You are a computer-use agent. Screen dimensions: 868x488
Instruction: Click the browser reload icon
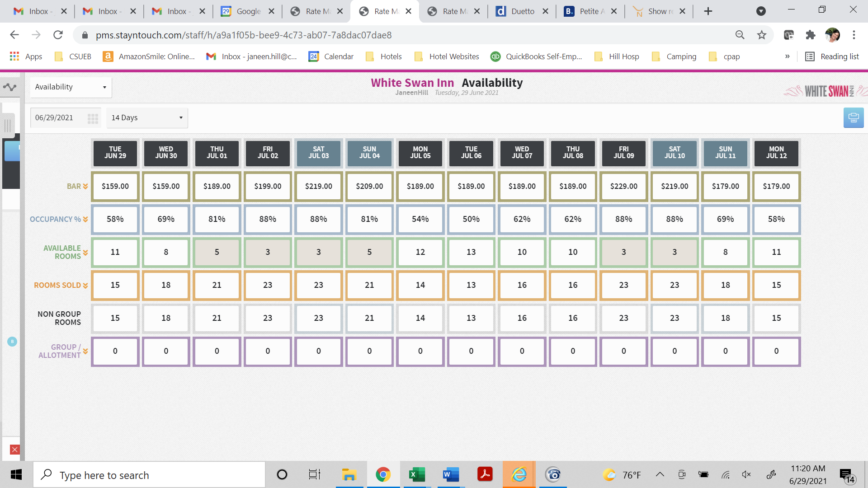[58, 35]
